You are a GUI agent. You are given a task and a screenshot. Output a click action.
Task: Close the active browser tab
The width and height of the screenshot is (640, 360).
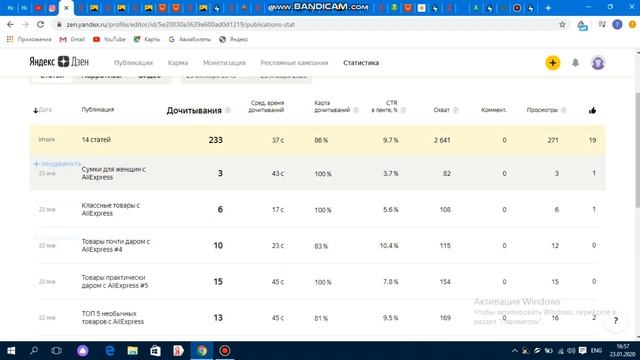point(66,8)
